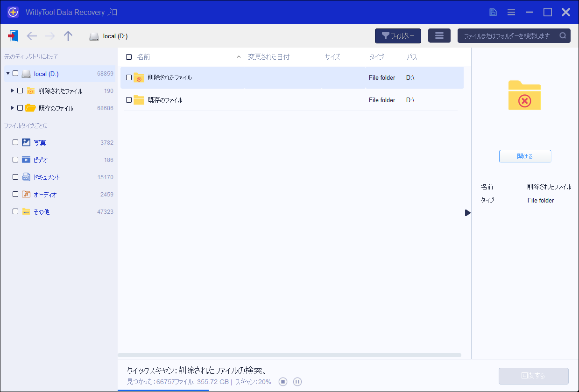Tick the 写真 file type checkbox
This screenshot has height=392, width=579.
click(15, 142)
